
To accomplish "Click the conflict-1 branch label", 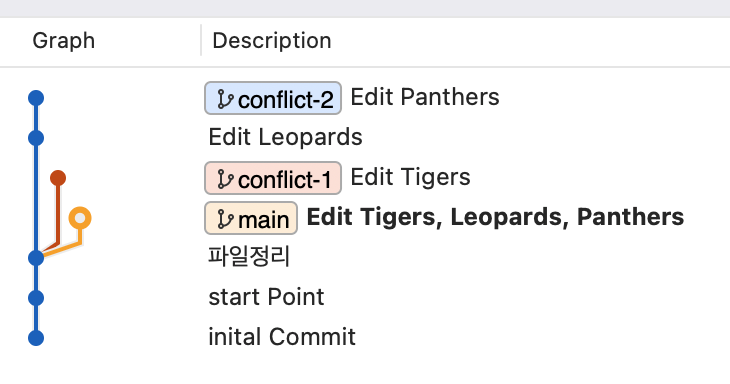I will pos(273,178).
